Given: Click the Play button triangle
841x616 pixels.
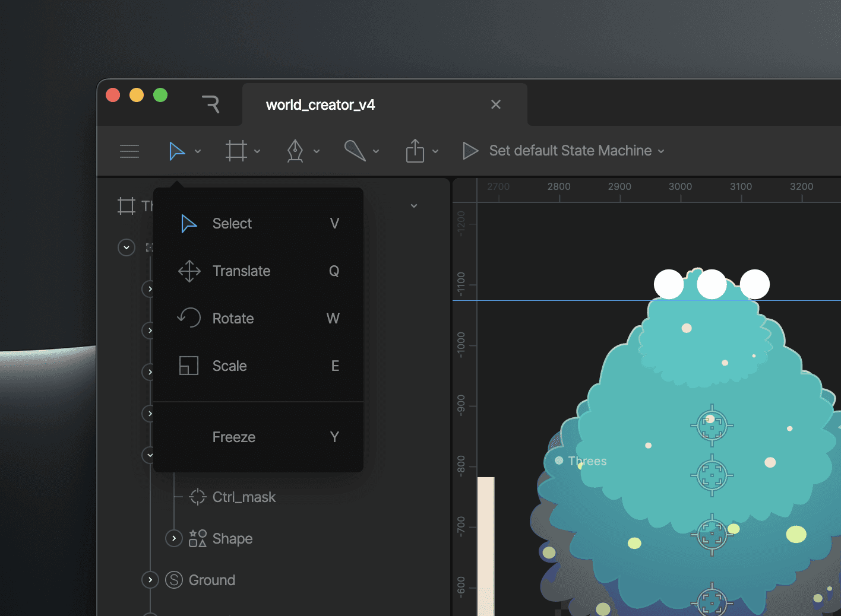Looking at the screenshot, I should (470, 151).
